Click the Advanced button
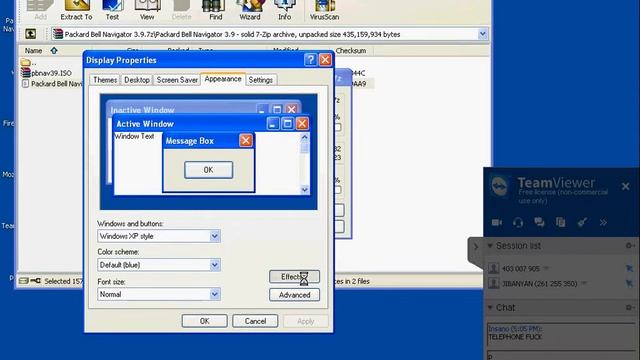640x360 pixels. pyautogui.click(x=294, y=295)
